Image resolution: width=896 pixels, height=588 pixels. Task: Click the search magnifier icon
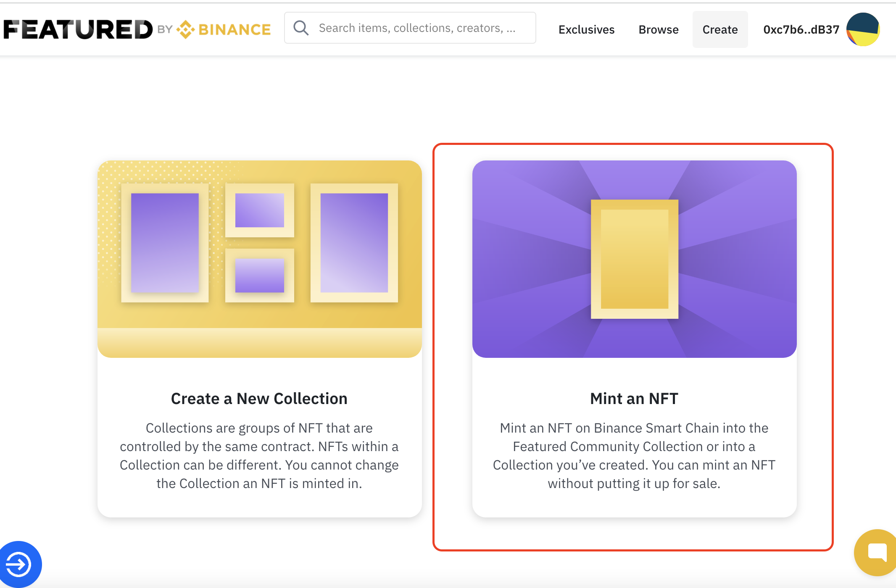point(301,28)
